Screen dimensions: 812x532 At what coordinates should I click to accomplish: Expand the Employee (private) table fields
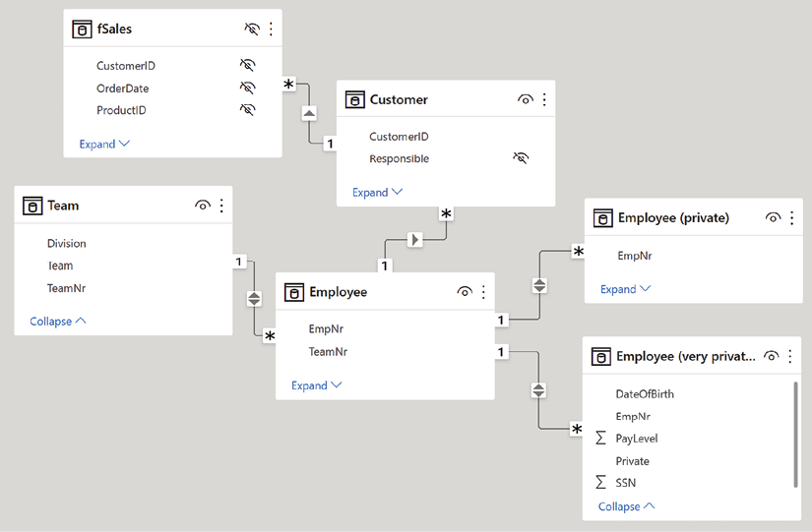click(625, 289)
